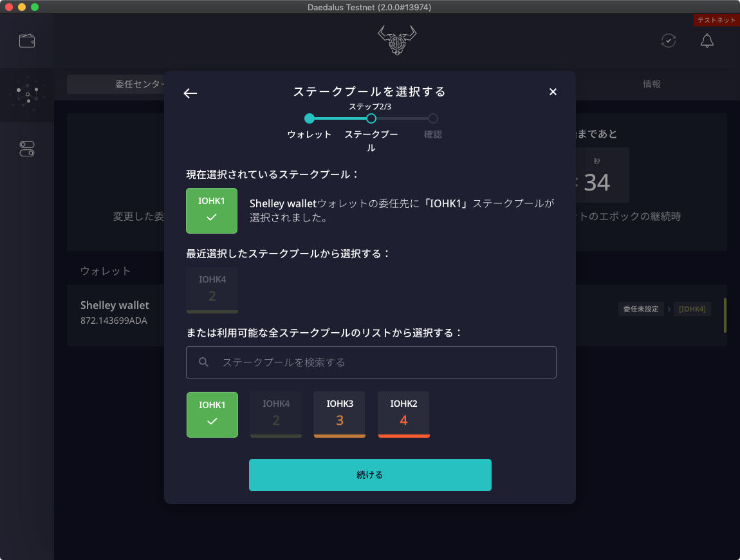The width and height of the screenshot is (740, 560).
Task: Click the [IOHK4] pool tag
Action: 692,309
